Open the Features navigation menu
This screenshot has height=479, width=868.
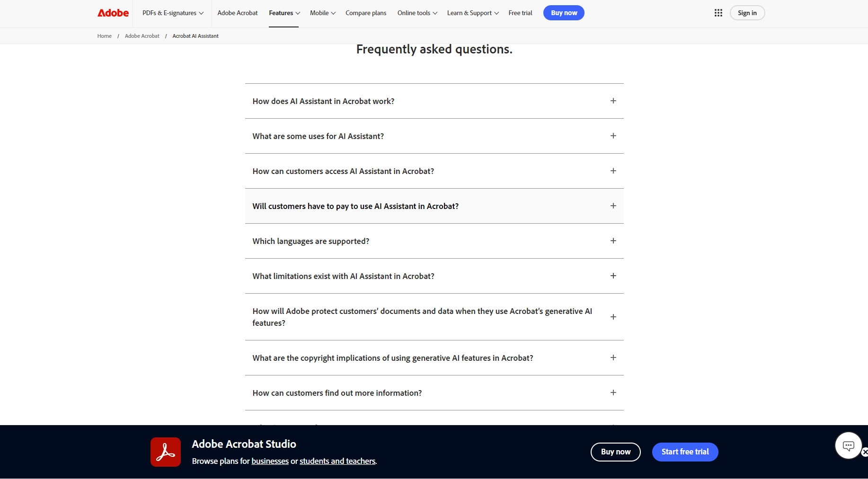point(284,13)
